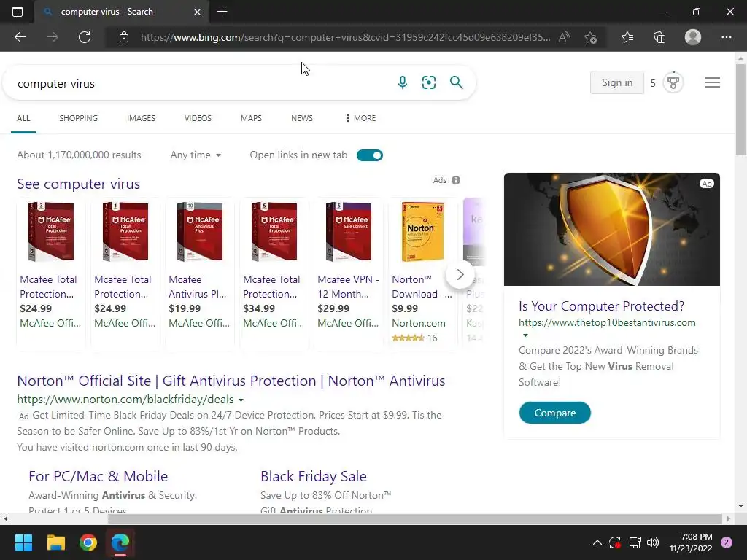747x560 pixels.
Task: Click the browser back arrow
Action: point(20,37)
